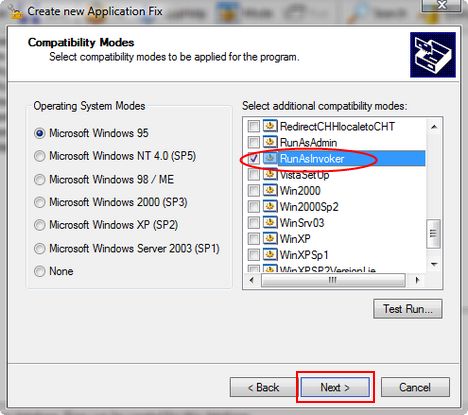468x415 pixels.
Task: Click the list's scroll up arrow
Action: (434, 127)
